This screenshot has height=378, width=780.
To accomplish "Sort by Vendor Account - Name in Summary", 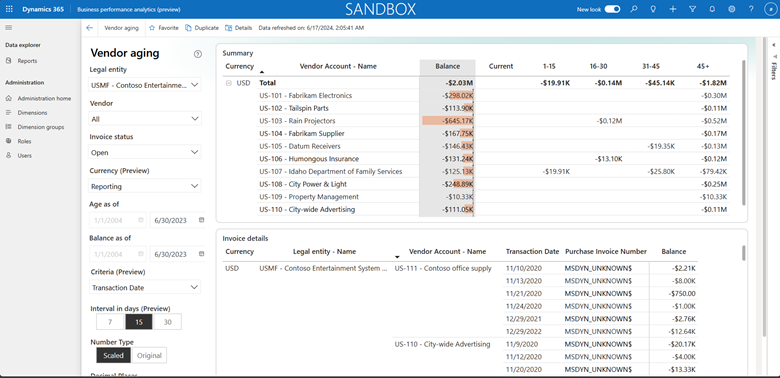I will pyautogui.click(x=338, y=66).
